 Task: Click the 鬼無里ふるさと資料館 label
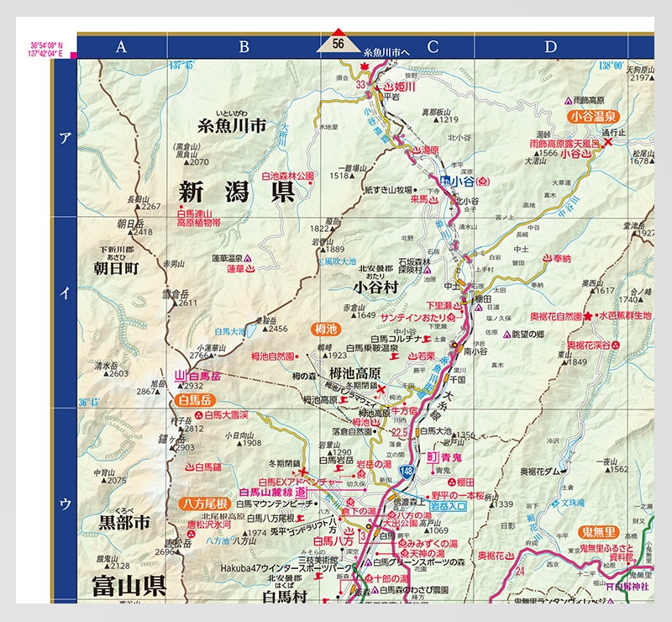click(x=606, y=552)
